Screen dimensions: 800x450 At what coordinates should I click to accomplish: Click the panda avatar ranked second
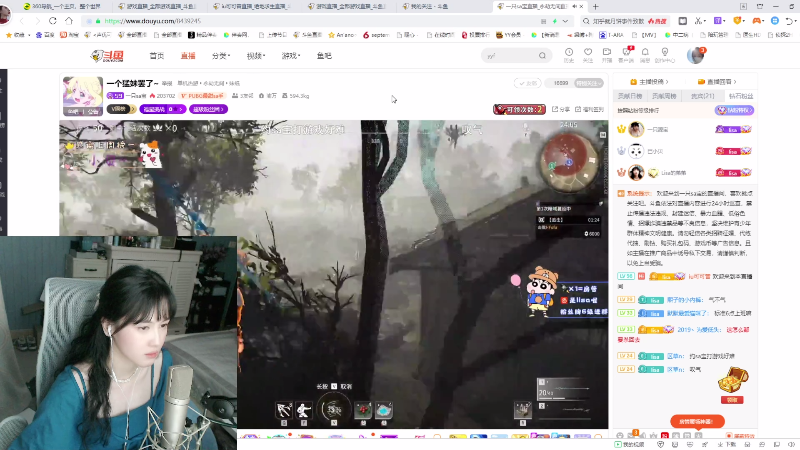pyautogui.click(x=636, y=151)
